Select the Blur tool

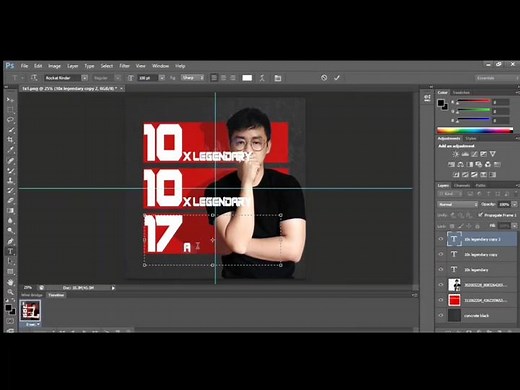tap(10, 220)
